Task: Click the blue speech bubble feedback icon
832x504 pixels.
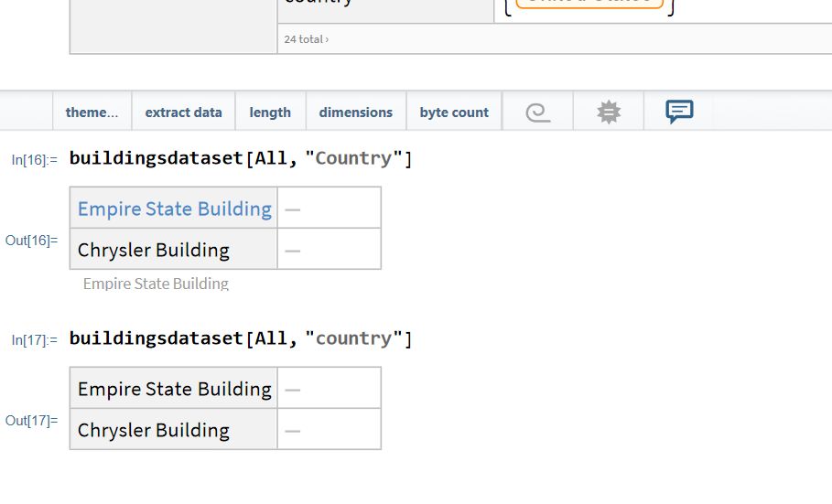Action: click(679, 112)
